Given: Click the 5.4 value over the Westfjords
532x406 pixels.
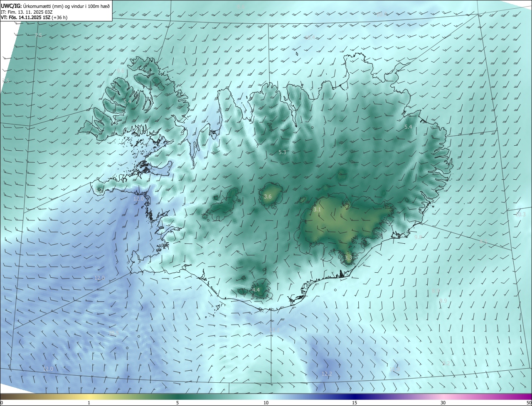Looking at the screenshot, I should 127,101.
